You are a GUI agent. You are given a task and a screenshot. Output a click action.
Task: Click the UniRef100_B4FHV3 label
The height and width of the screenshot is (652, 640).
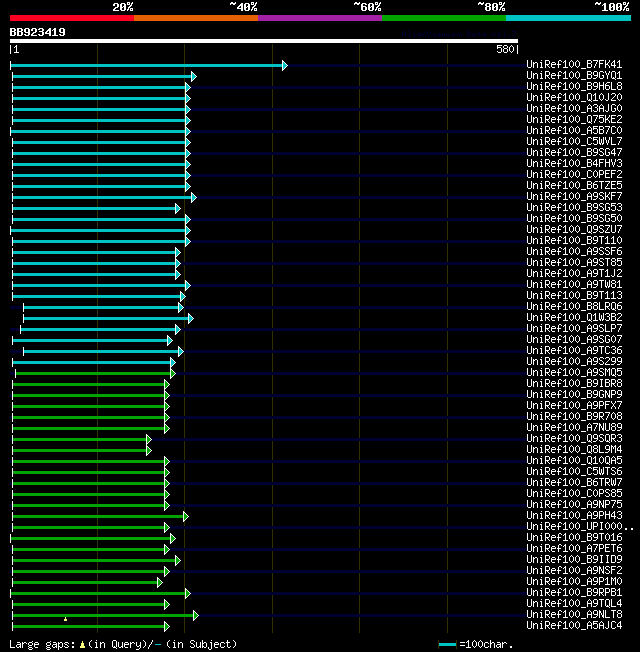pos(574,163)
